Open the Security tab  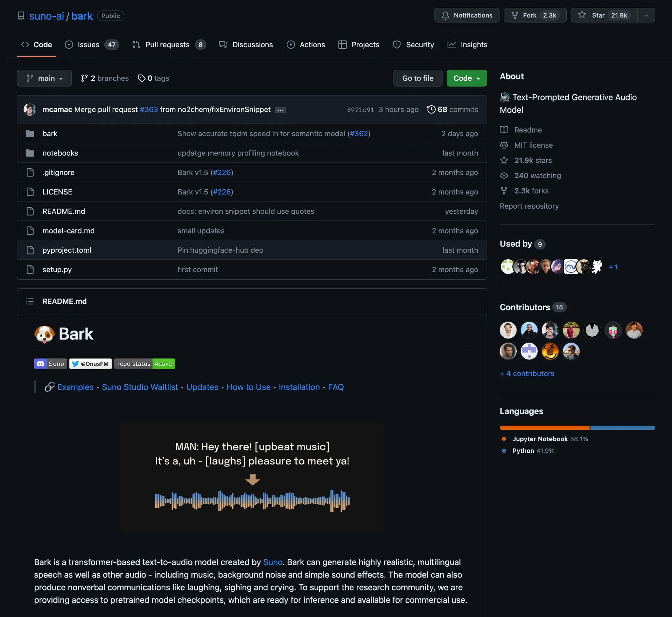tap(413, 45)
